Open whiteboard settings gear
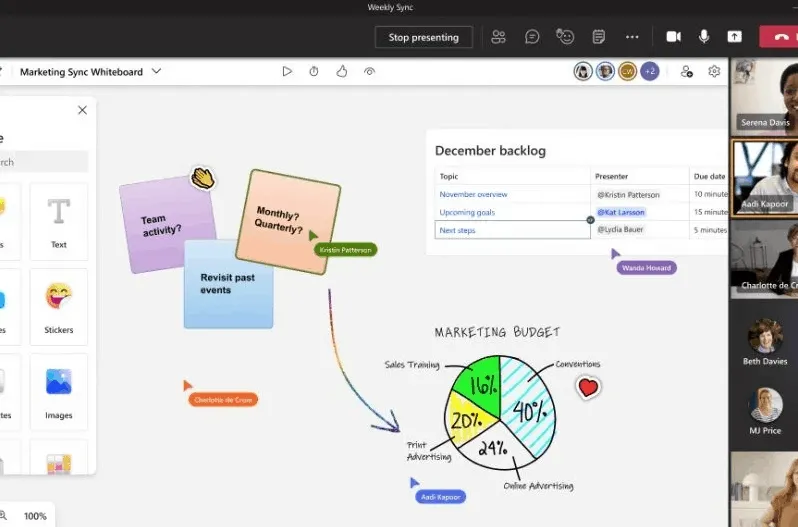 pos(714,72)
